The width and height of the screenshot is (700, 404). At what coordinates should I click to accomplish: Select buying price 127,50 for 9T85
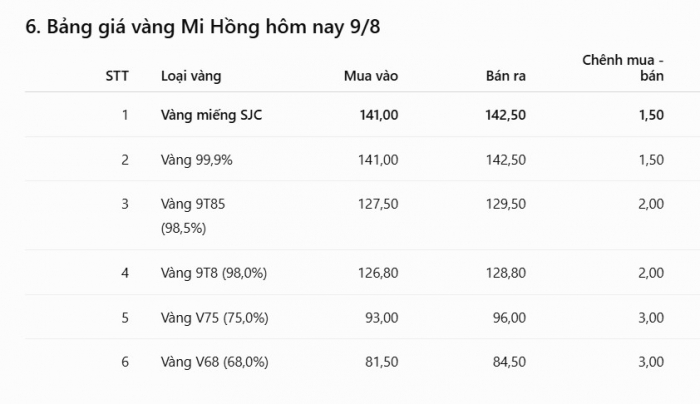click(x=378, y=204)
